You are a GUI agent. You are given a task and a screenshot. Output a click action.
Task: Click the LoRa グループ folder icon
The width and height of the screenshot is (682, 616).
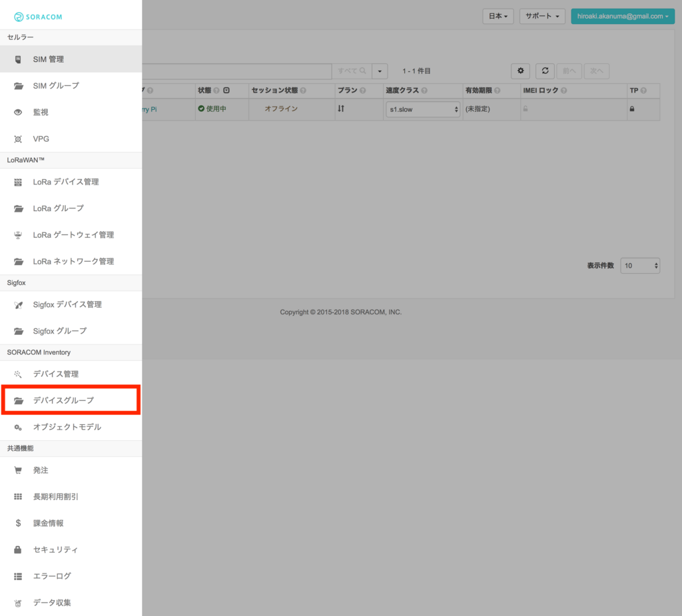click(18, 209)
